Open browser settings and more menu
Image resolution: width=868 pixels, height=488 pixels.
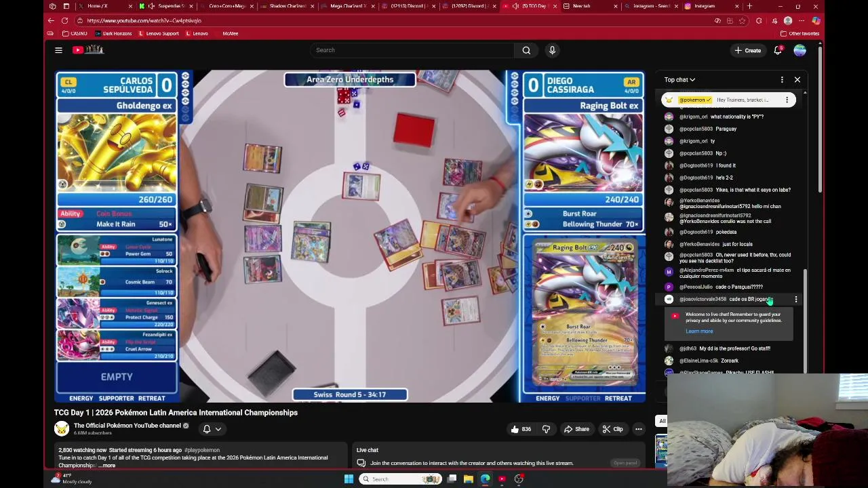point(802,20)
